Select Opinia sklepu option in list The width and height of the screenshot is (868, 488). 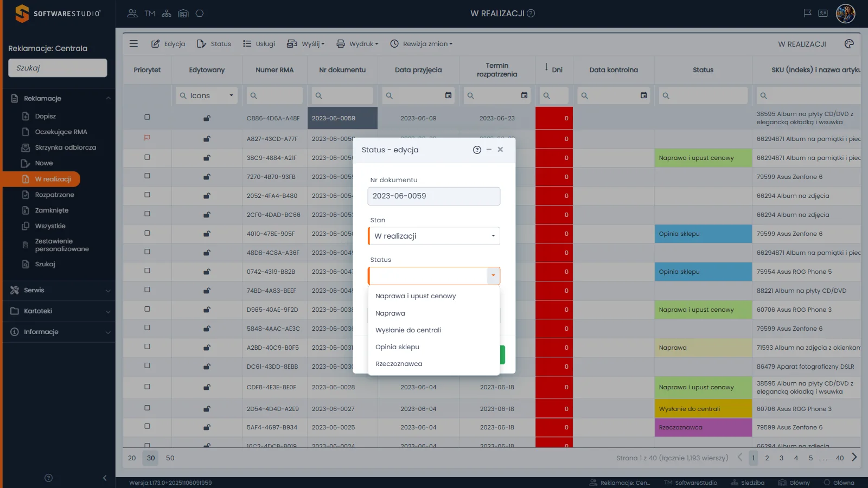pos(397,347)
